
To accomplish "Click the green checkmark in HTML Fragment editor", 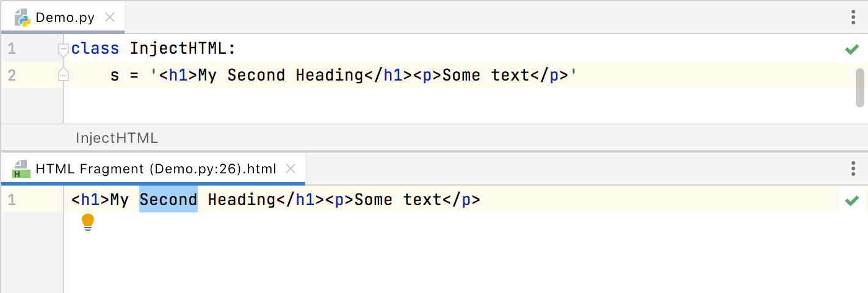I will pyautogui.click(x=852, y=200).
